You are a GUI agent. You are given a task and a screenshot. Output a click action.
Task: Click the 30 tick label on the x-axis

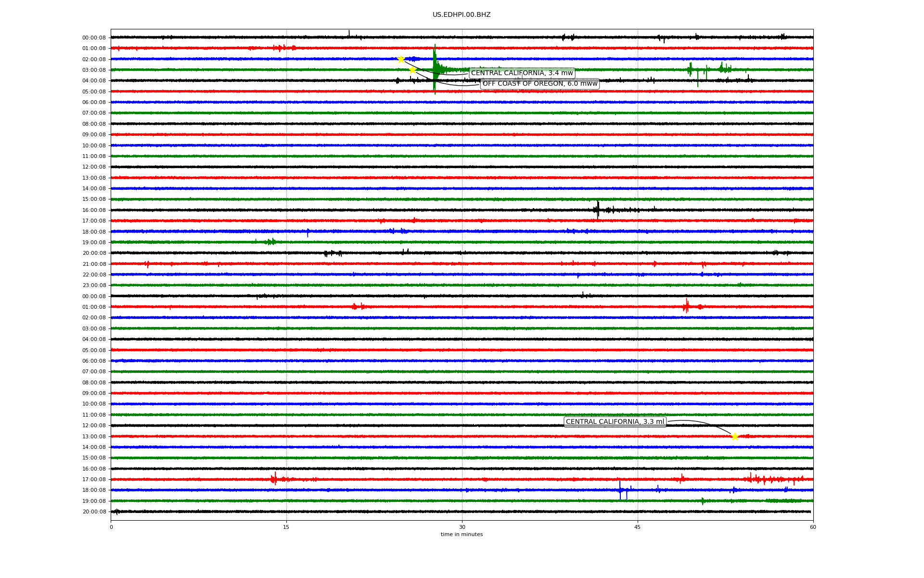(x=462, y=527)
